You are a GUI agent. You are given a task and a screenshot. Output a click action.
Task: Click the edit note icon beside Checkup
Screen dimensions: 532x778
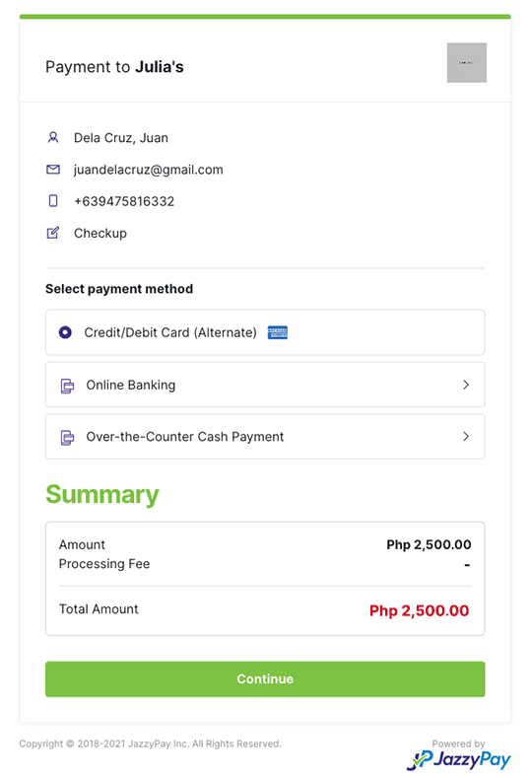53,233
